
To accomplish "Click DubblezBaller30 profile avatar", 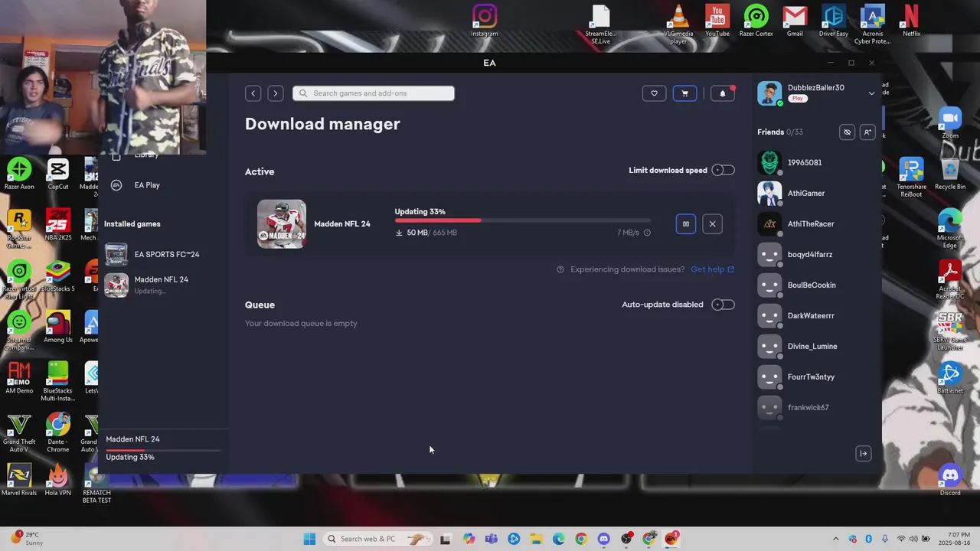I will (x=769, y=93).
